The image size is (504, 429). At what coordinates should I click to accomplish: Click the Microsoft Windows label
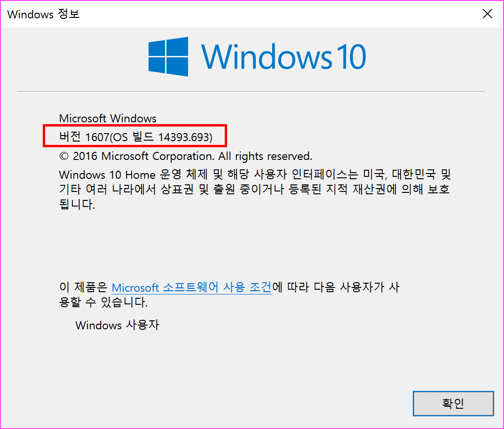coord(108,119)
